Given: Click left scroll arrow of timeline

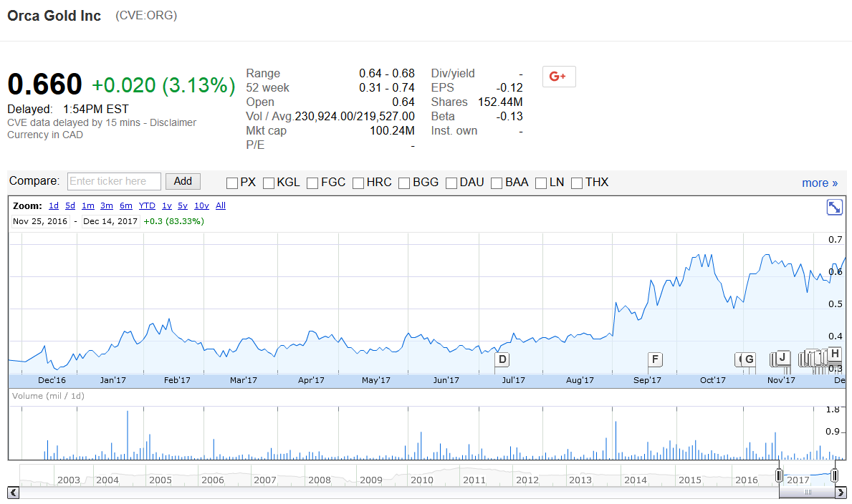Looking at the screenshot, I should (14, 493).
